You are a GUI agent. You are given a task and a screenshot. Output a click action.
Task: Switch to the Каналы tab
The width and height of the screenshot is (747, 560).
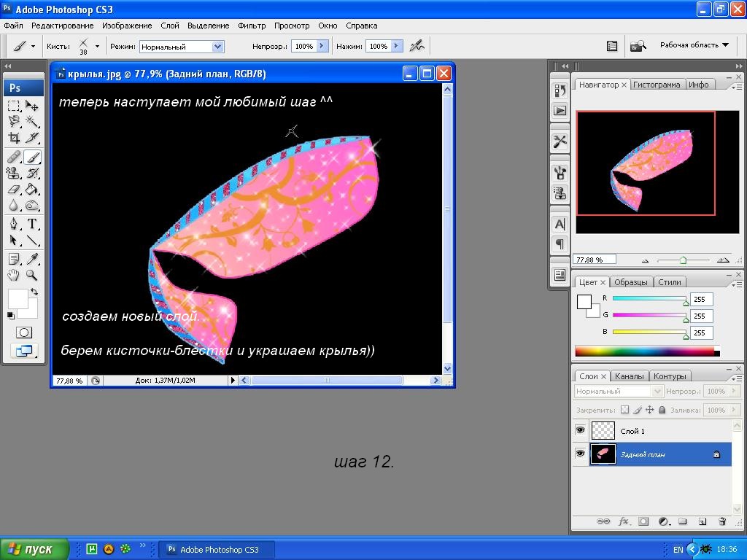point(629,376)
